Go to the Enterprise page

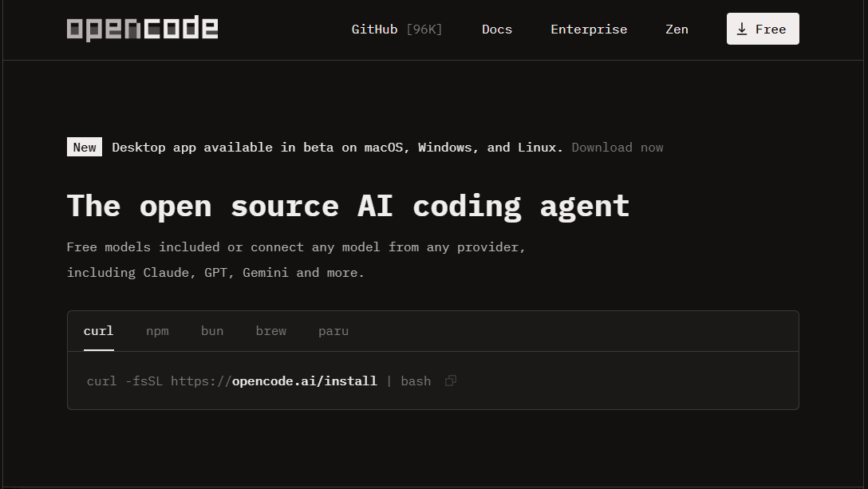(x=589, y=30)
